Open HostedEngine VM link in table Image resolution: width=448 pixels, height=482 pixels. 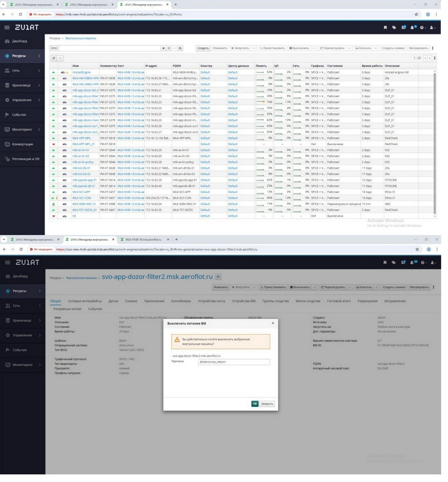(x=81, y=72)
